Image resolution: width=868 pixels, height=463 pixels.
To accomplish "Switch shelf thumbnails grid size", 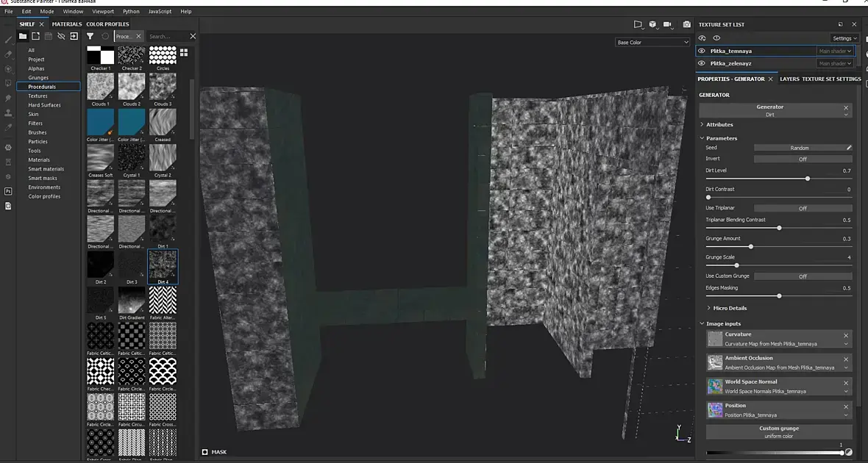I will 184,53.
